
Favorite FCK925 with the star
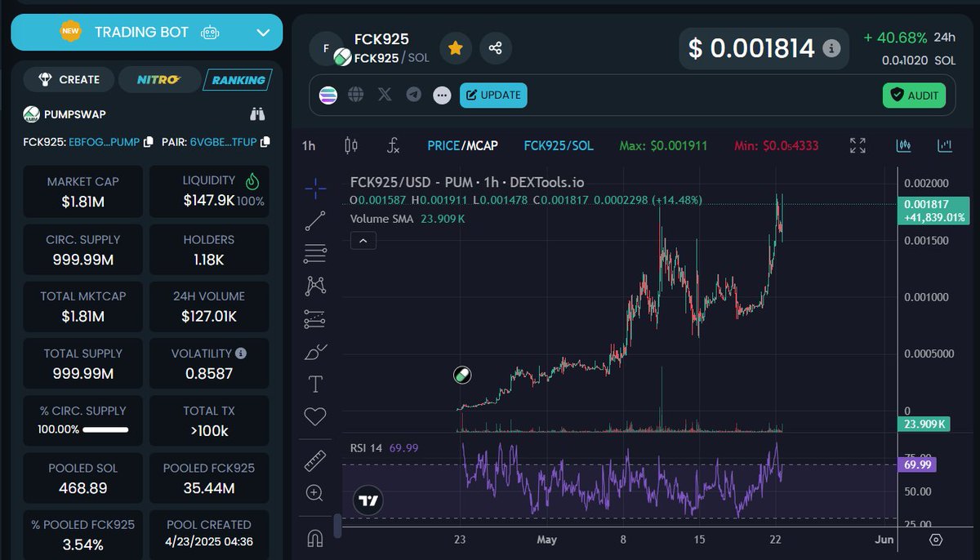pyautogui.click(x=456, y=48)
